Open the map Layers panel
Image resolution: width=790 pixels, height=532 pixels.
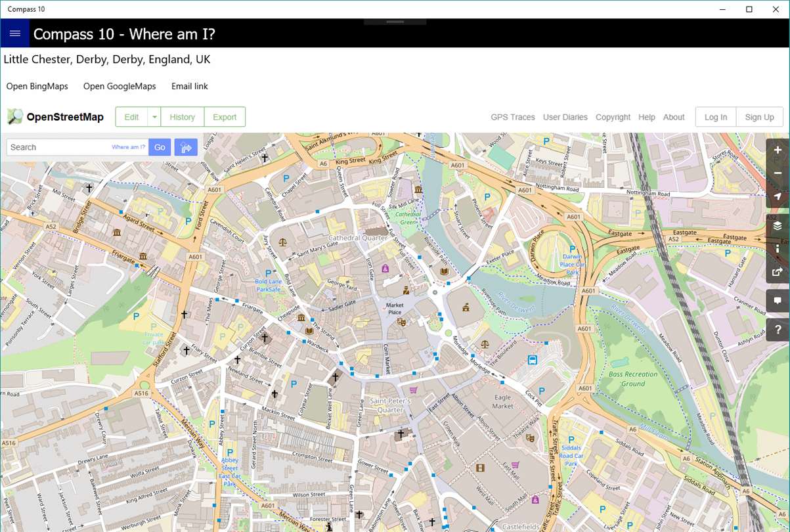click(x=778, y=226)
